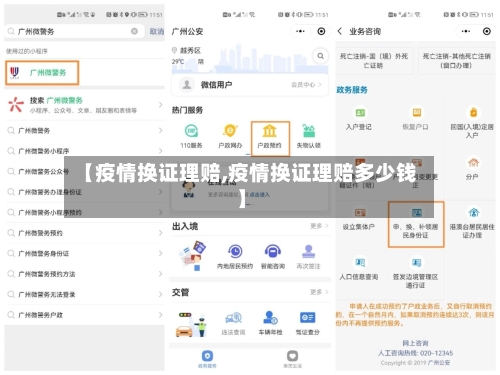Tap 取消 to cancel the search

click(157, 31)
